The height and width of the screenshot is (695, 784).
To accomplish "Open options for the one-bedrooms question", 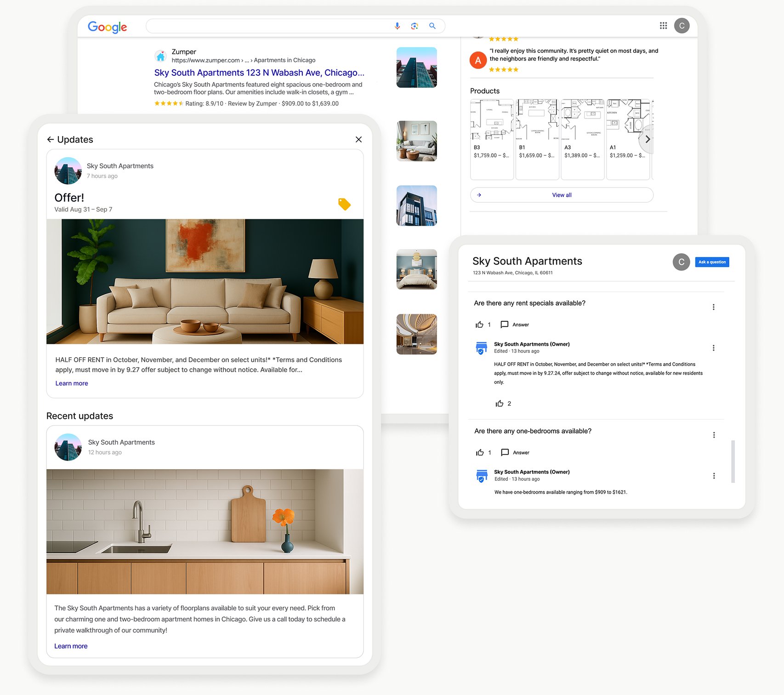I will click(714, 435).
